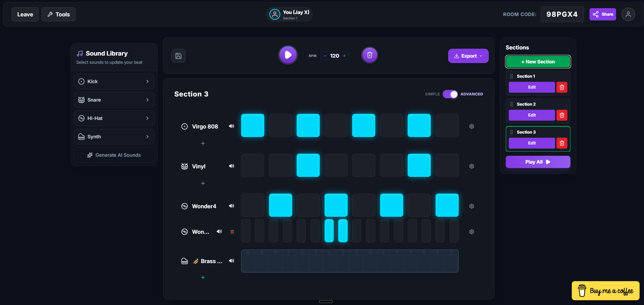The image size is (644, 305).
Task: Expand the Kick sound category
Action: tap(114, 81)
